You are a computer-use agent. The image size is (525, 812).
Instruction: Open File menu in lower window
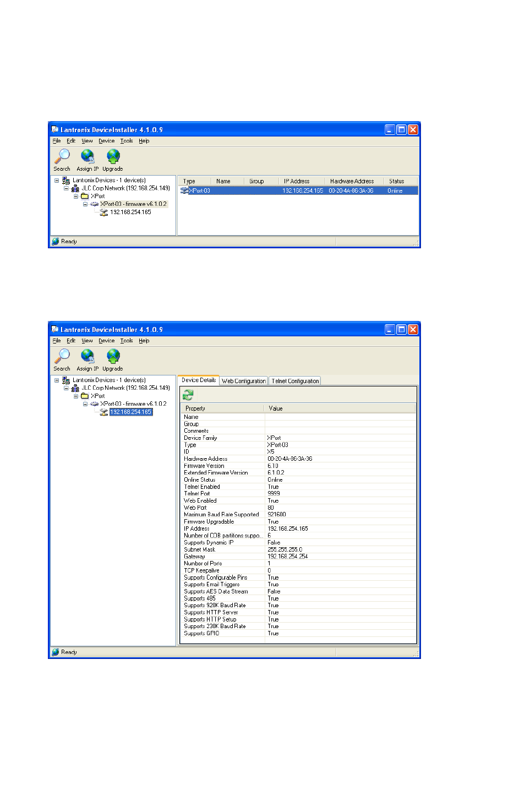[57, 341]
